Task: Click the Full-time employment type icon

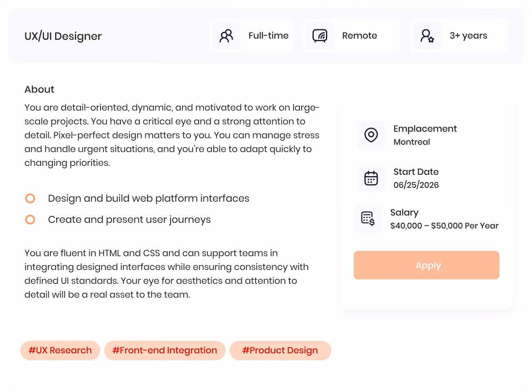Action: coord(226,36)
